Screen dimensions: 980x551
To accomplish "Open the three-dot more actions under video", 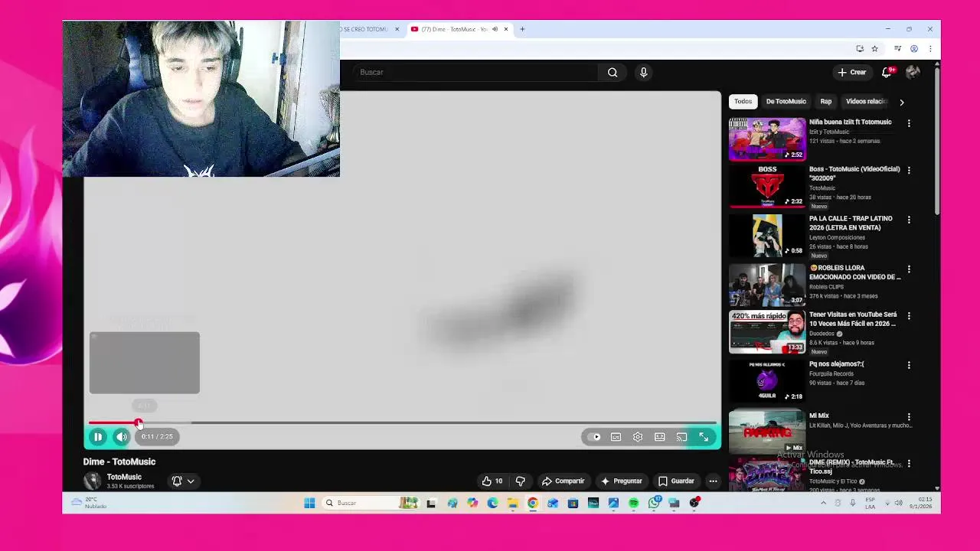I will tap(713, 481).
